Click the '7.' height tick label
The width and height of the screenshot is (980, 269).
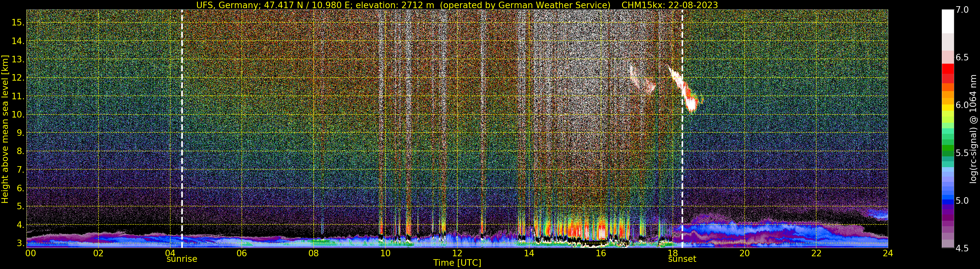click(20, 169)
